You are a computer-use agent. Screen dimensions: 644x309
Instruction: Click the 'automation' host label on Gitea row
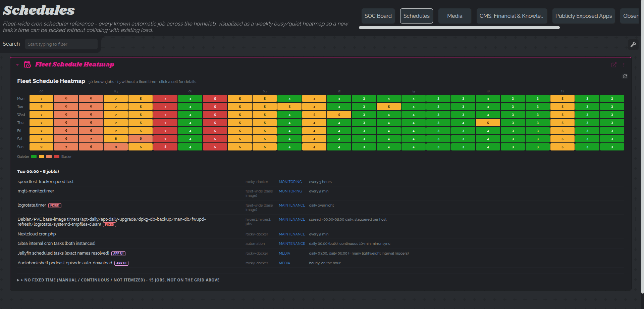(x=255, y=244)
